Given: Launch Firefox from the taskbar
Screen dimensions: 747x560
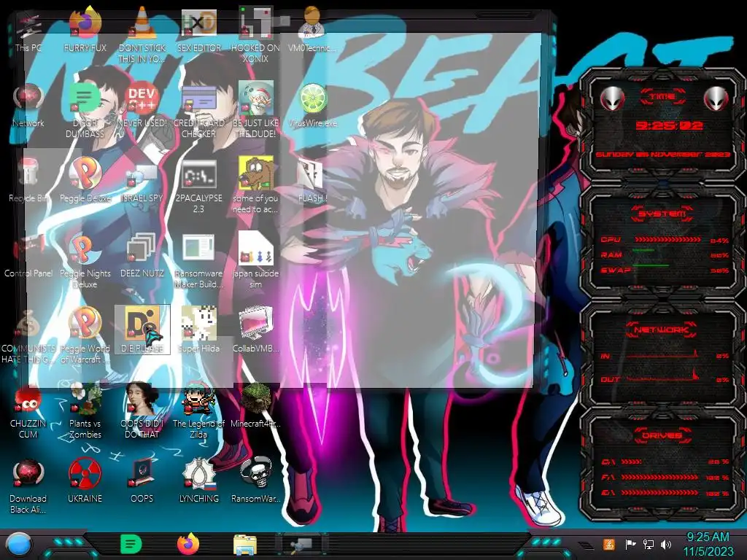Looking at the screenshot, I should tap(188, 544).
